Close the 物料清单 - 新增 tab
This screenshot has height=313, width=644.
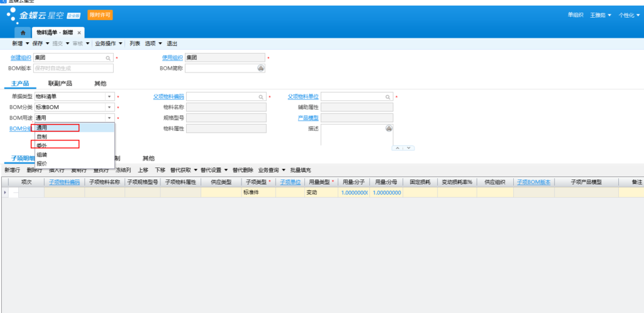pyautogui.click(x=79, y=33)
